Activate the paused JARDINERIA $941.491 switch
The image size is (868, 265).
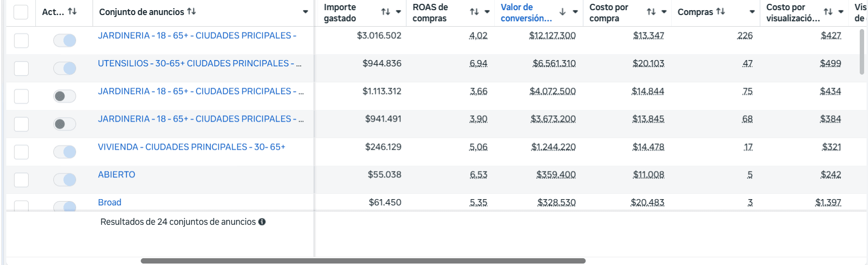point(65,124)
